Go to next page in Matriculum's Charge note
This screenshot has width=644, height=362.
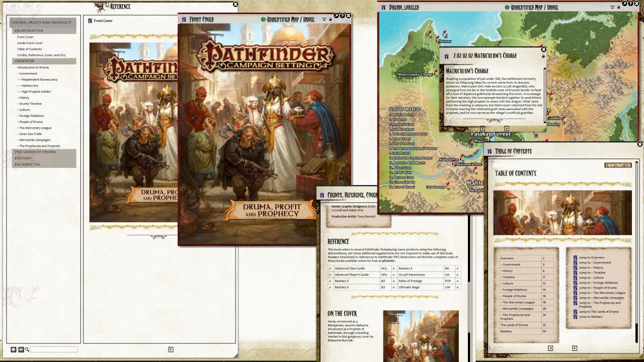[x=507, y=128]
